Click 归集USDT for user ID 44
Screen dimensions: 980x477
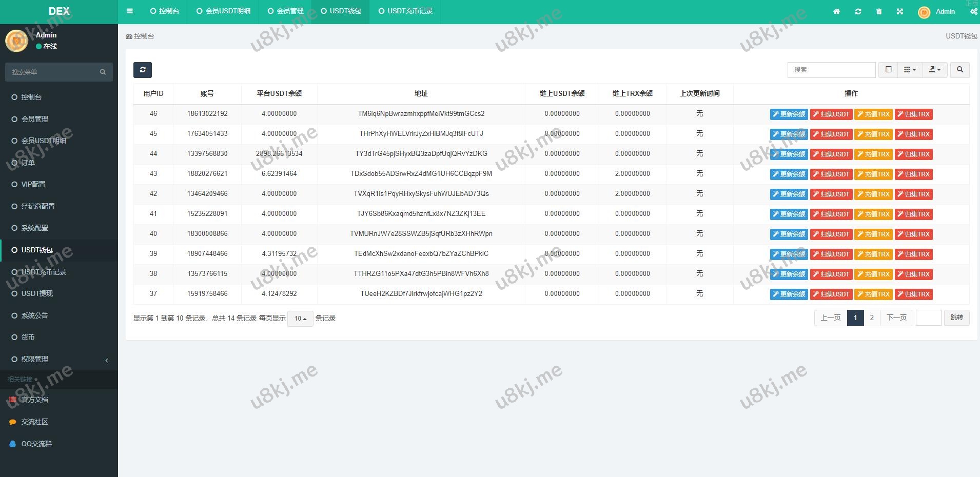pyautogui.click(x=831, y=154)
